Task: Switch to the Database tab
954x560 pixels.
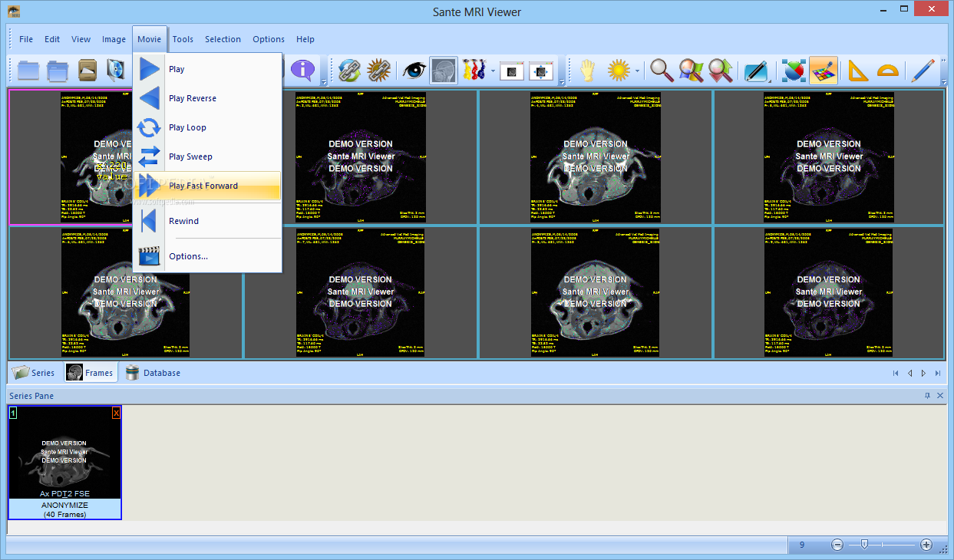Action: (153, 373)
